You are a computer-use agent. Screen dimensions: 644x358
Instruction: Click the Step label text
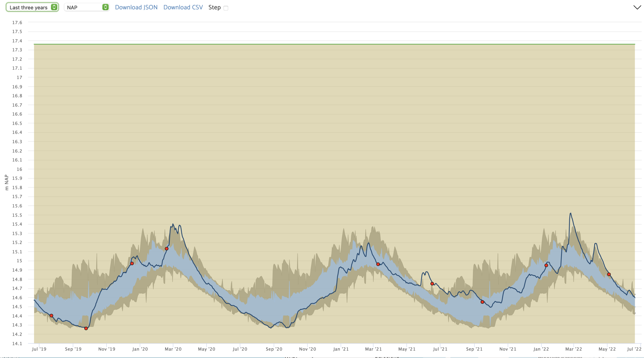pyautogui.click(x=214, y=8)
